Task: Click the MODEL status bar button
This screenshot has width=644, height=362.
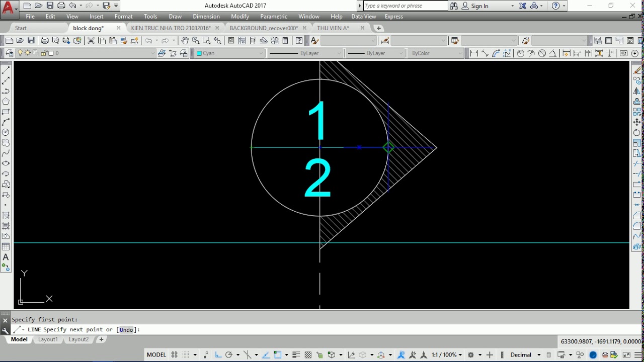Action: click(x=156, y=355)
